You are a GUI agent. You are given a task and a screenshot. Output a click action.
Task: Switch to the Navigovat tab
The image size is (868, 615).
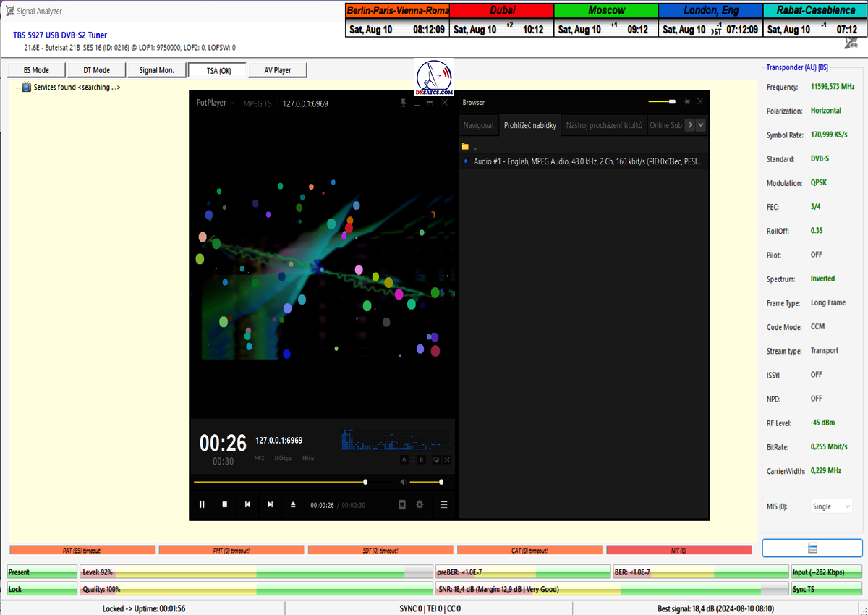coord(479,125)
